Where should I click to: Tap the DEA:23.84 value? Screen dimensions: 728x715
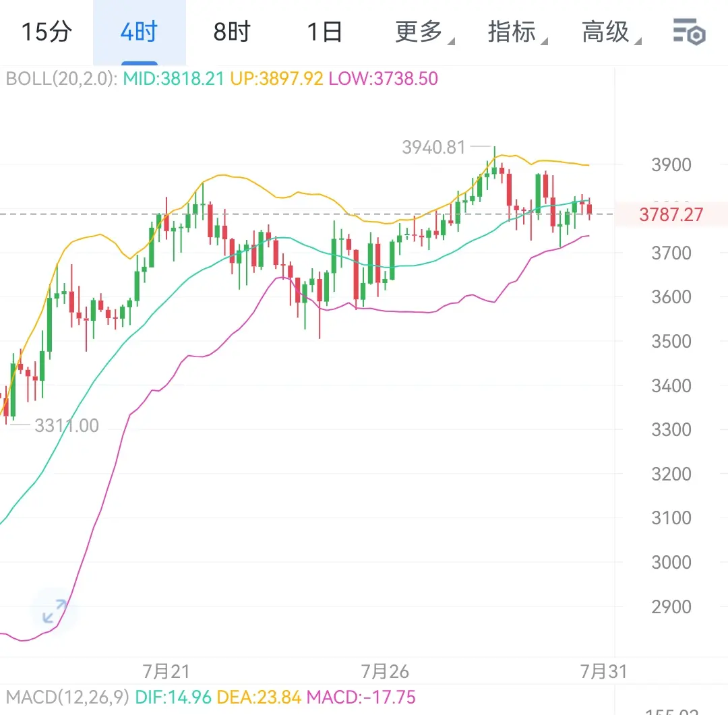click(x=259, y=697)
